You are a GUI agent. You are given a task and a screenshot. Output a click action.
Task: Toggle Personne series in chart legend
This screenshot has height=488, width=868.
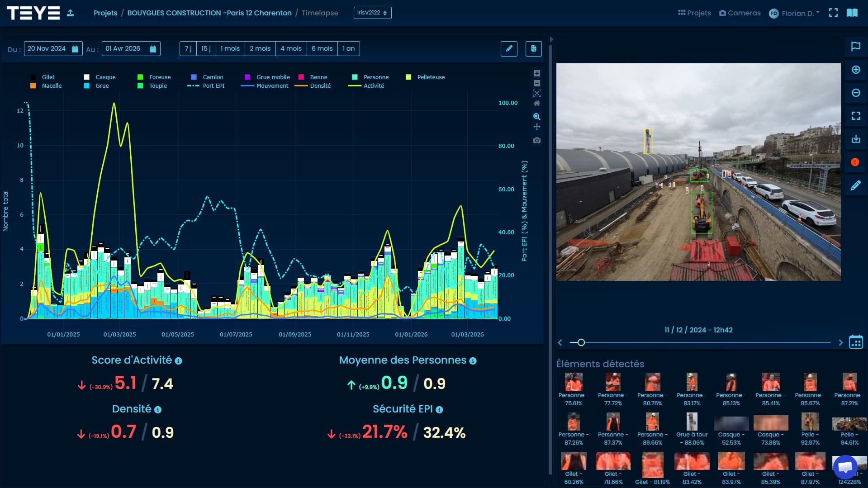click(375, 77)
